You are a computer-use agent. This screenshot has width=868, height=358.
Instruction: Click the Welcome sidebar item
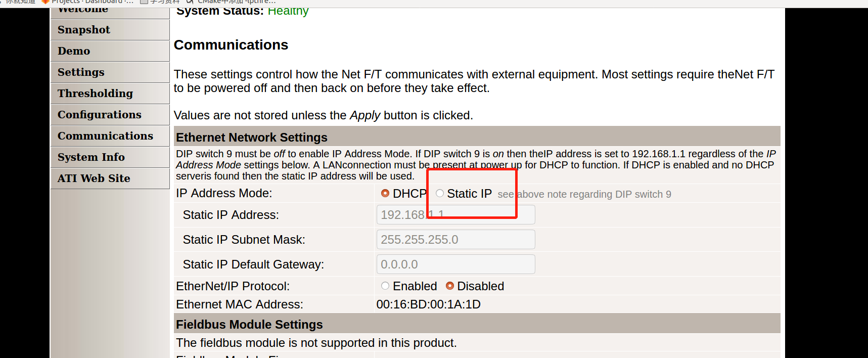83,10
